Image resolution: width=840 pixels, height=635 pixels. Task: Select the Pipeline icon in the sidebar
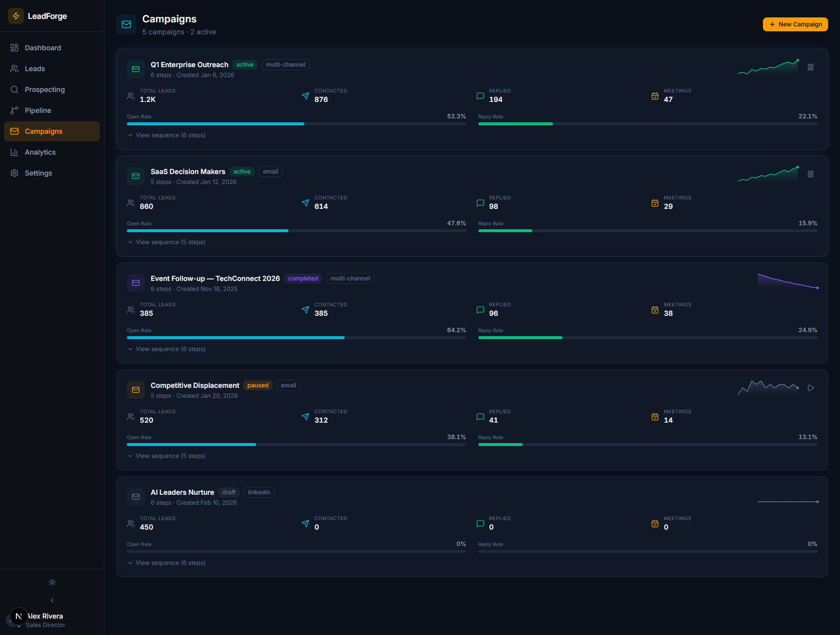coord(14,110)
